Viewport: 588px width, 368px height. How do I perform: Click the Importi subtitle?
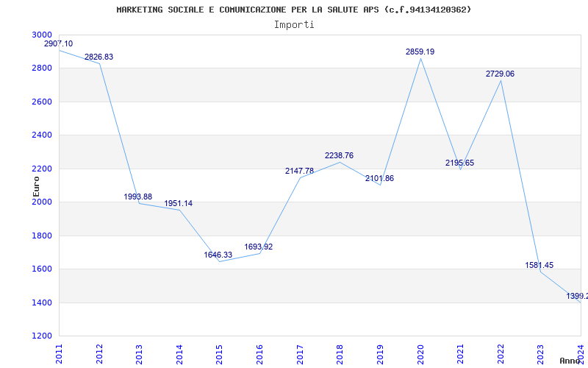pos(294,25)
